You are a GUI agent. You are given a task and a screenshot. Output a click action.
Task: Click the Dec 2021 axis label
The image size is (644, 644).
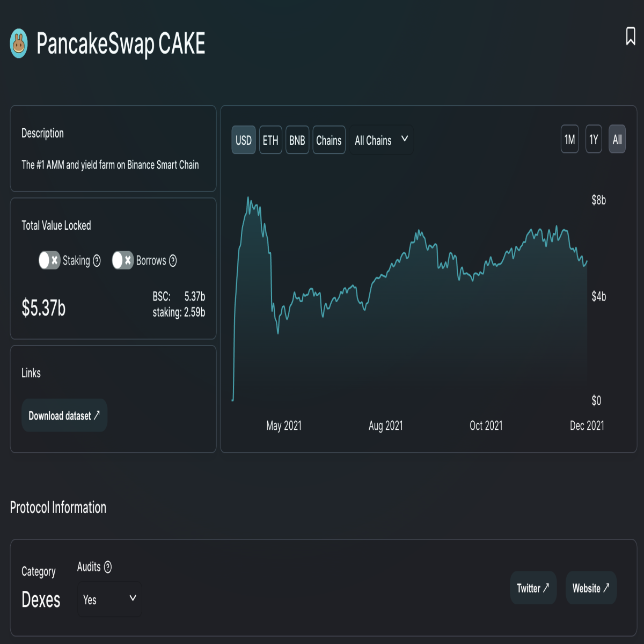tap(587, 426)
